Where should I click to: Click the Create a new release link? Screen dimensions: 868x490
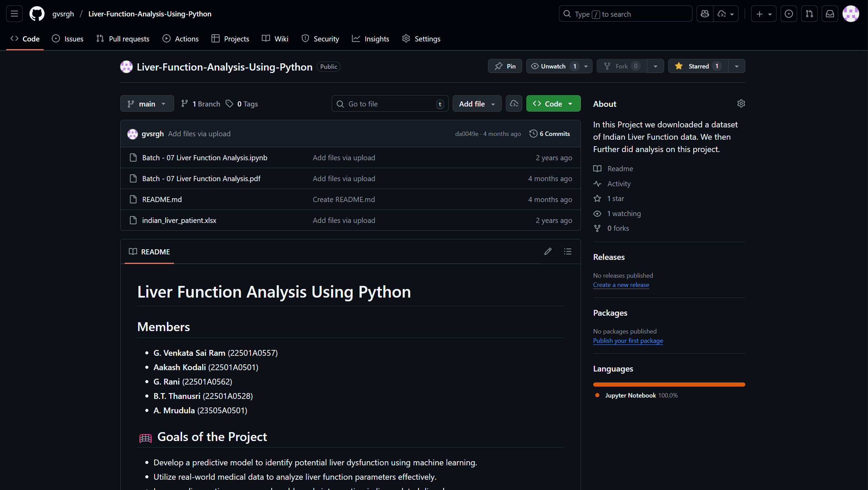(x=621, y=285)
